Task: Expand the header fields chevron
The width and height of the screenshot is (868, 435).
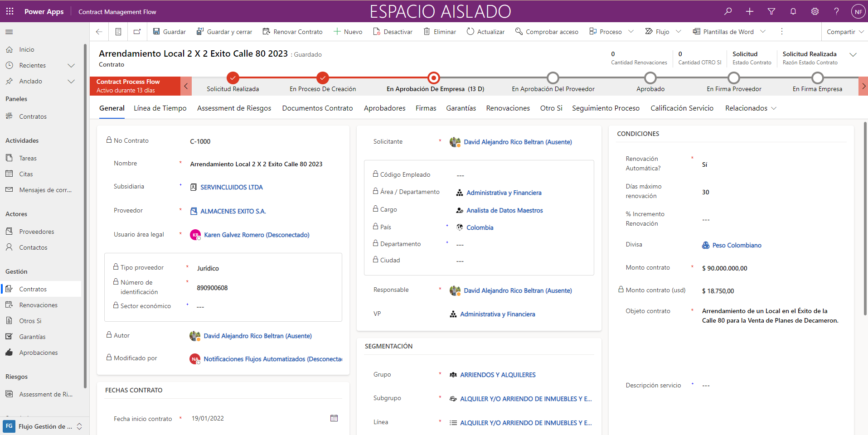Action: 853,55
